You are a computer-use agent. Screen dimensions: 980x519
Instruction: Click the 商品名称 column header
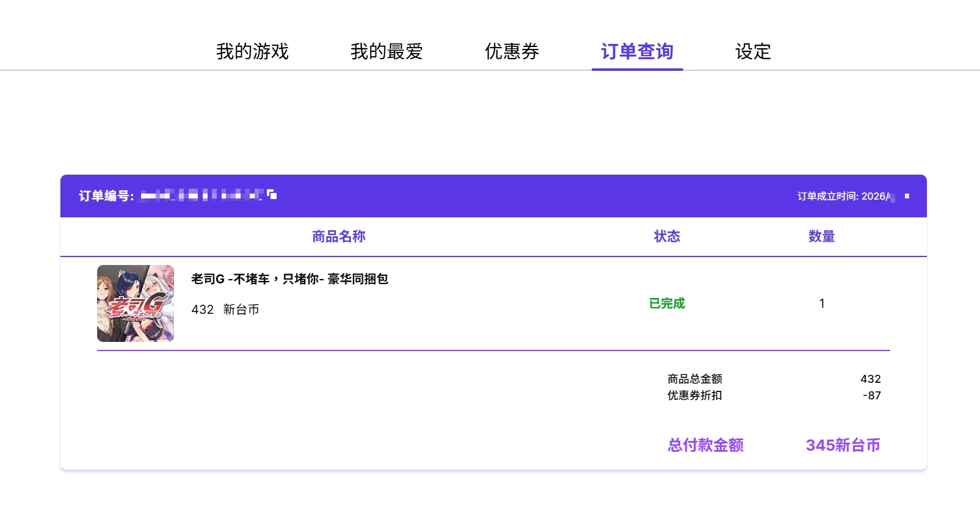coord(338,236)
